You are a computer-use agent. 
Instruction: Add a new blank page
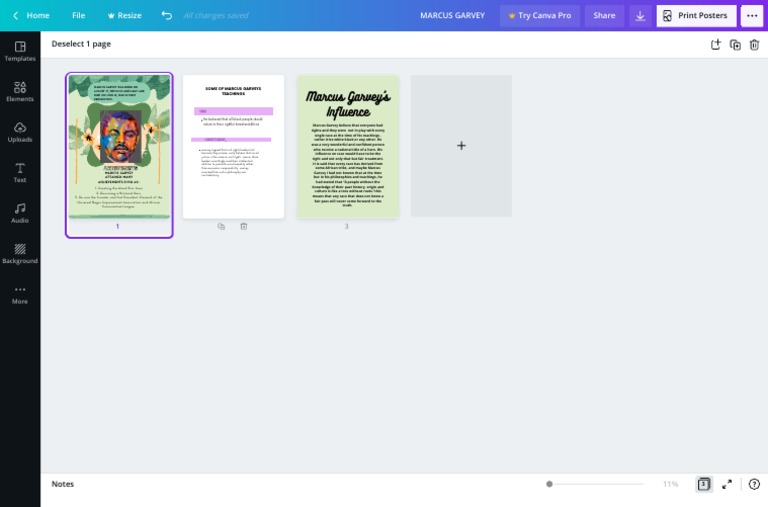pyautogui.click(x=461, y=145)
